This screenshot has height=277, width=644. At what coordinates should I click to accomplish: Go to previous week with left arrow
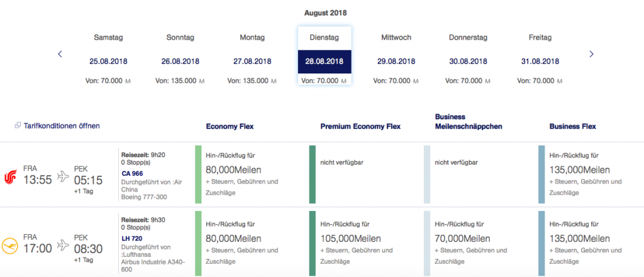60,54
